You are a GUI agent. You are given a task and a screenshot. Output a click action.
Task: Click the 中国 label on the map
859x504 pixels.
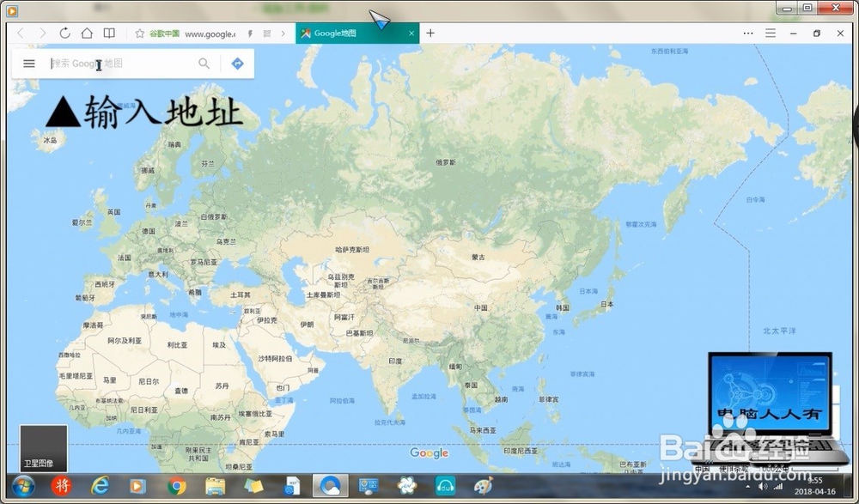click(481, 308)
